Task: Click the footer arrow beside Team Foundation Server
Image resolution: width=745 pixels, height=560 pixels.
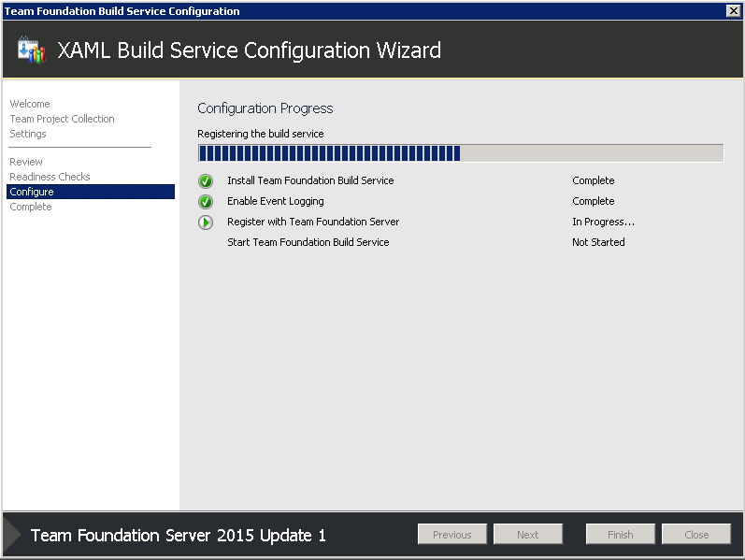Action: [x=12, y=535]
